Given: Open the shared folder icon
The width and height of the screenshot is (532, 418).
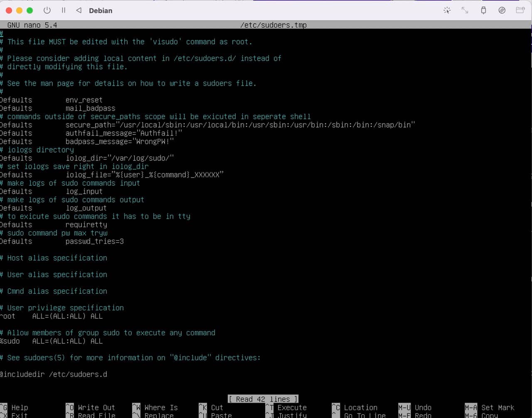Looking at the screenshot, I should coord(520,10).
